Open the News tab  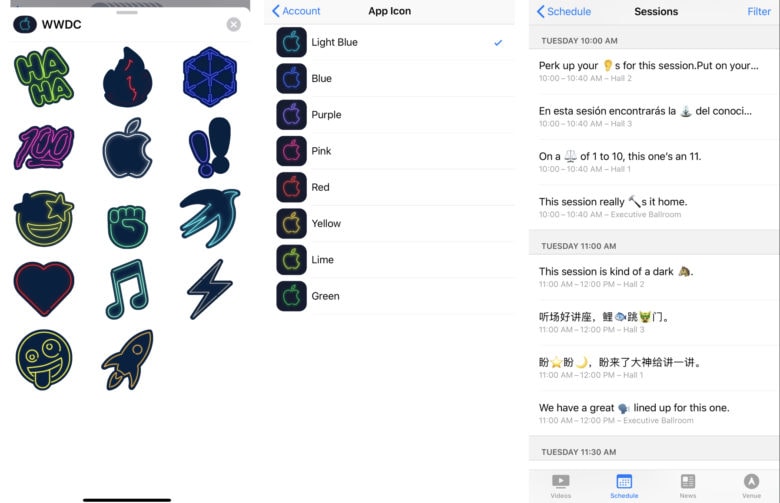coord(687,486)
